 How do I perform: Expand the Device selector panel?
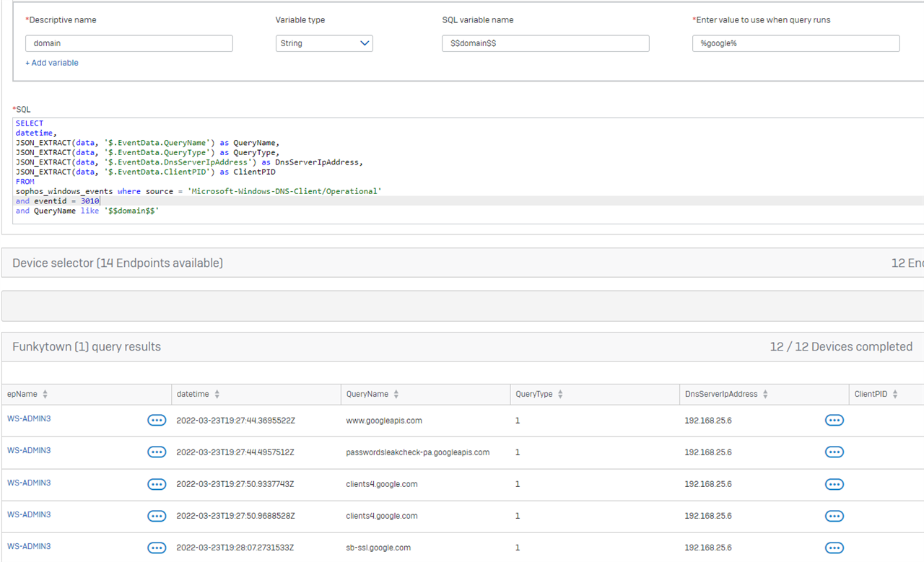(x=463, y=263)
